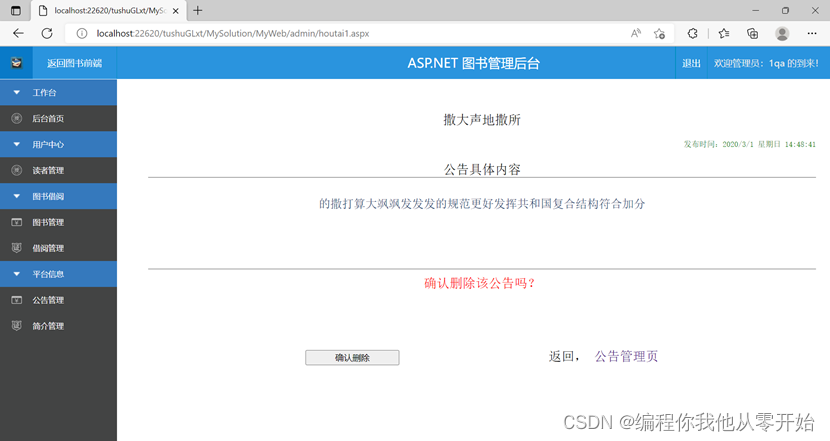The height and width of the screenshot is (441, 830).
Task: Select the localhost:22620 browser tab
Action: tap(107, 11)
